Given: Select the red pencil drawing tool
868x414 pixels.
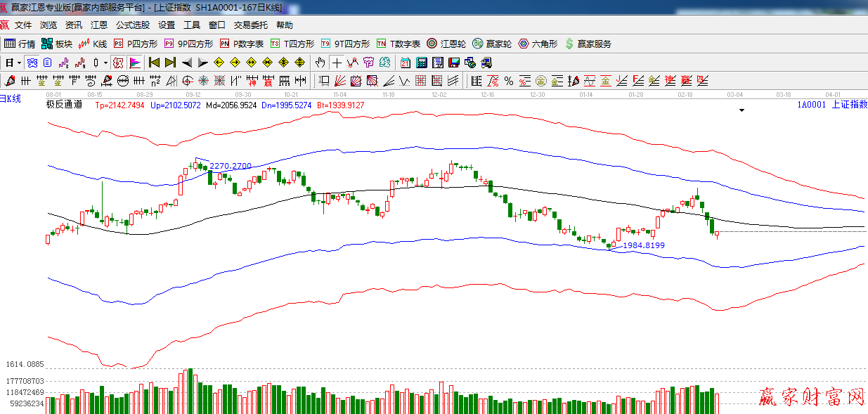Looking at the screenshot, I should (11, 80).
